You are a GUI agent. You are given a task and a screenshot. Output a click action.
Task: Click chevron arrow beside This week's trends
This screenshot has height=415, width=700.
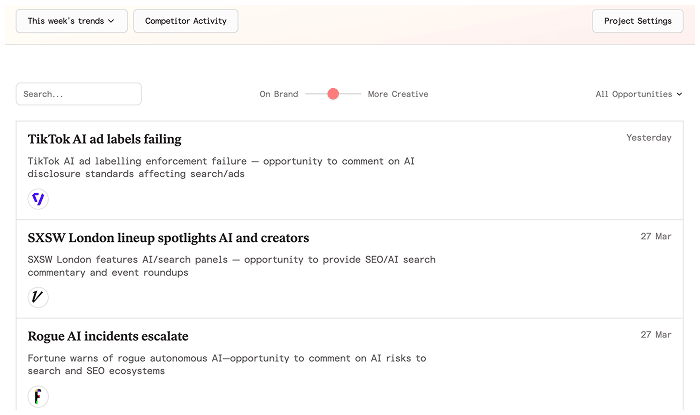tap(111, 21)
